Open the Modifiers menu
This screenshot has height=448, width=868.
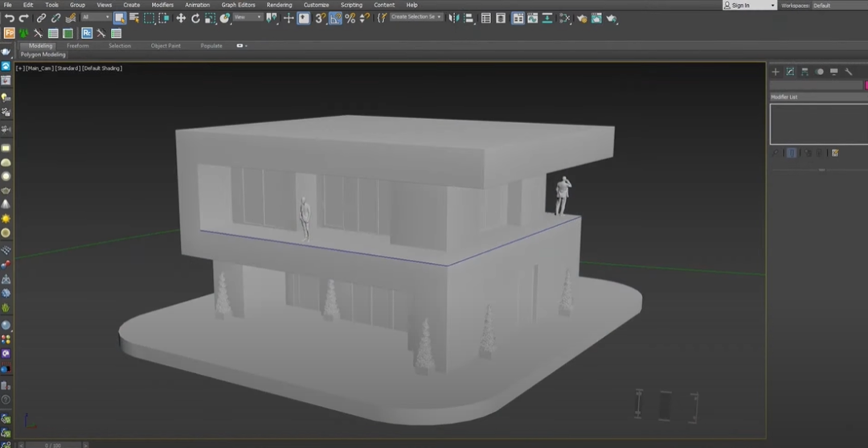pos(162,5)
